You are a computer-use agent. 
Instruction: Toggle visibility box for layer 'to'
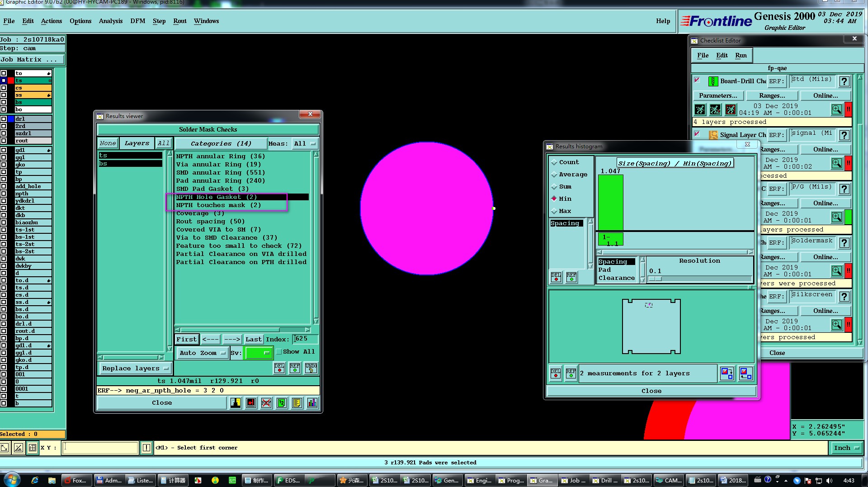4,73
